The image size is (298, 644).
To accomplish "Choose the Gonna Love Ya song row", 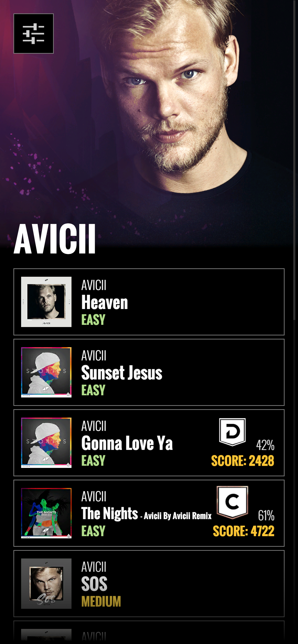I will 149,443.
